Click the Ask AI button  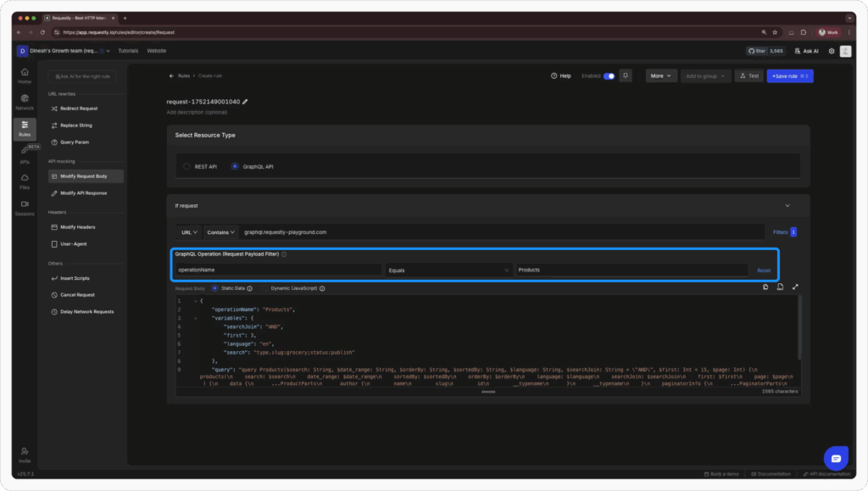coord(807,51)
